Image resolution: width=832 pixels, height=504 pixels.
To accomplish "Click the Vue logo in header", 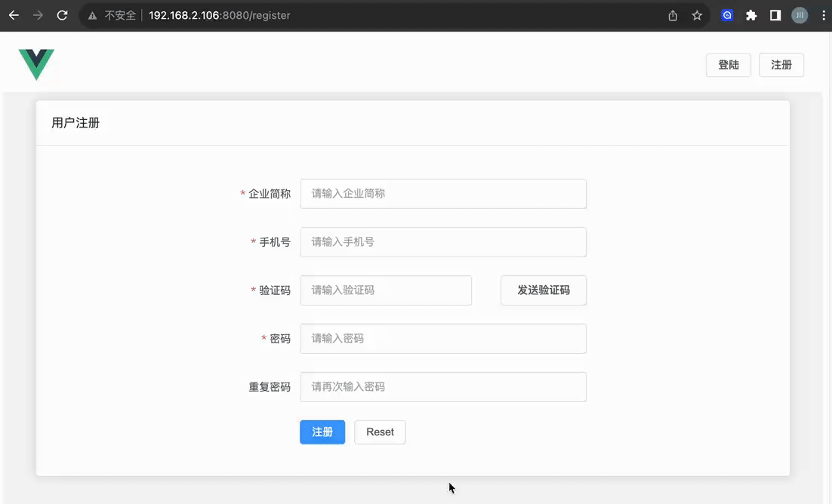I will tap(36, 64).
